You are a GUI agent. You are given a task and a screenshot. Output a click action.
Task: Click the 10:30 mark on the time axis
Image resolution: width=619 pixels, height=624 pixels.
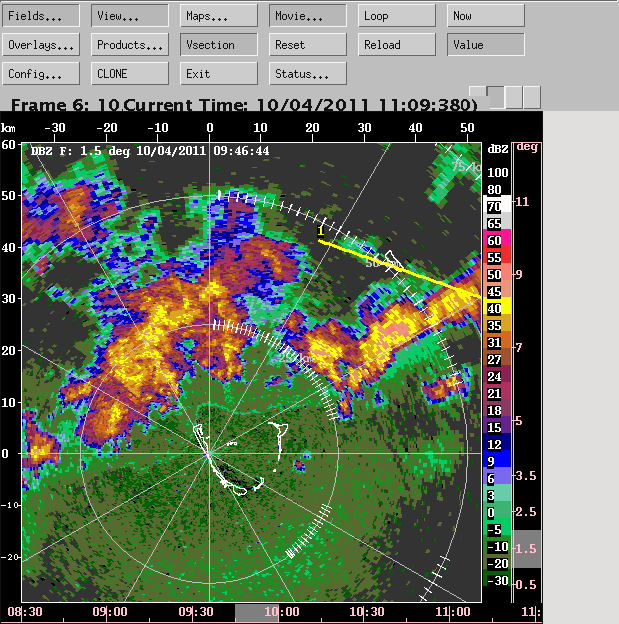click(367, 612)
